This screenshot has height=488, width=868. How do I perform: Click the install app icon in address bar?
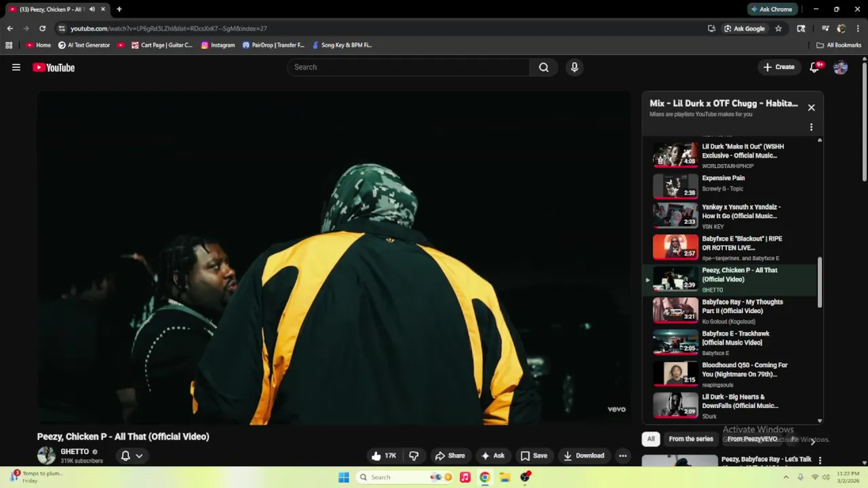coord(711,28)
